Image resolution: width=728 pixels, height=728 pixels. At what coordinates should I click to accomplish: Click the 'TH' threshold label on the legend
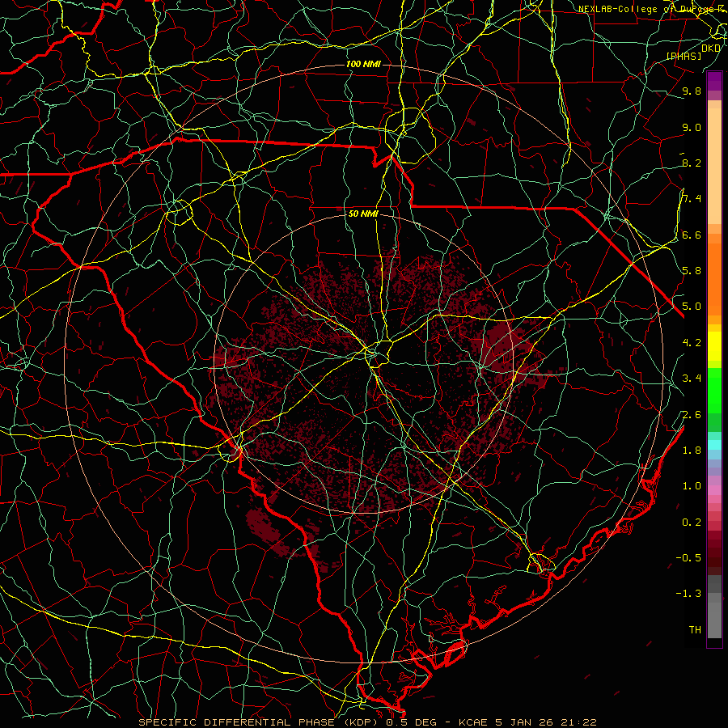pos(695,629)
